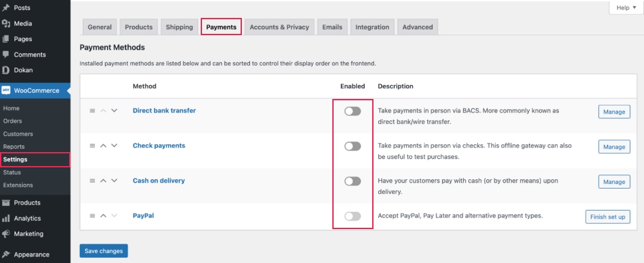This screenshot has height=263, width=644.
Task: Open the Shipping tab
Action: tap(179, 27)
